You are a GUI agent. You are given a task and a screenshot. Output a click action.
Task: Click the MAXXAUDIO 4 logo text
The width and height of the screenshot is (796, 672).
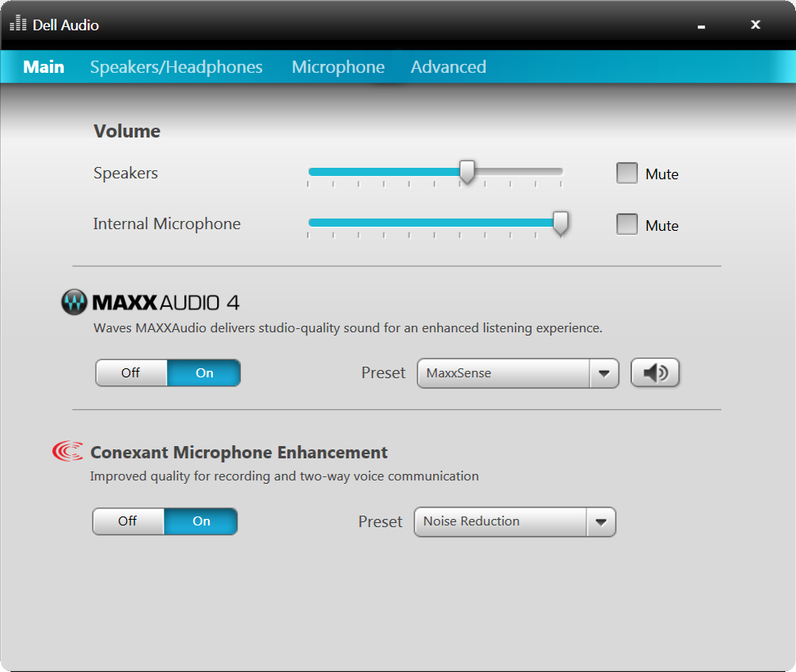[165, 303]
